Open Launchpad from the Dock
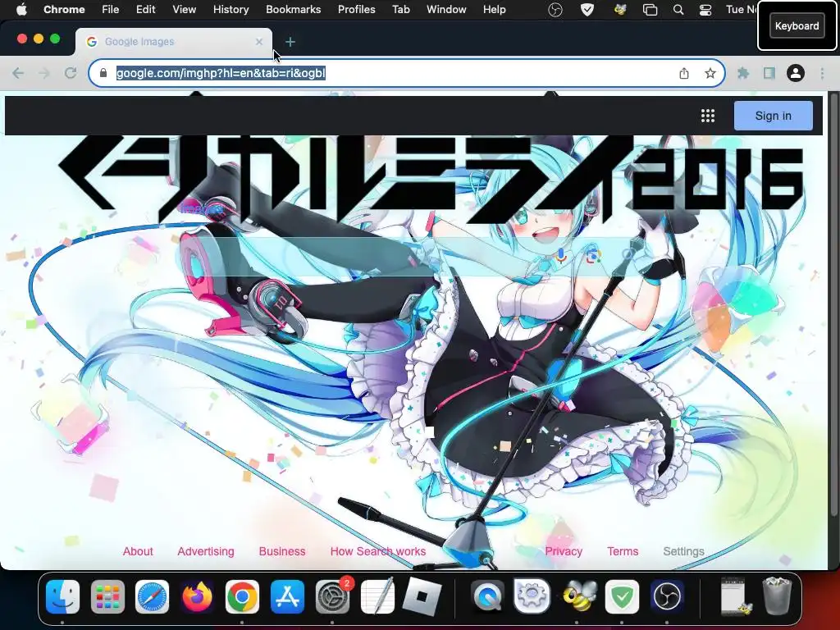 point(107,596)
